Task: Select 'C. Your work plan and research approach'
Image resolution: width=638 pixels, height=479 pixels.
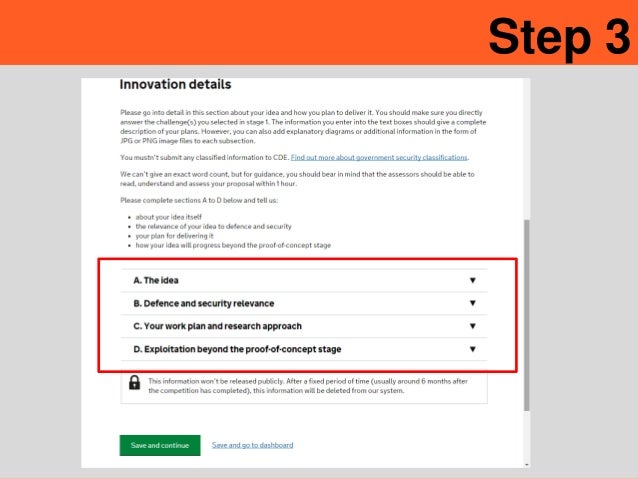Action: (x=217, y=326)
